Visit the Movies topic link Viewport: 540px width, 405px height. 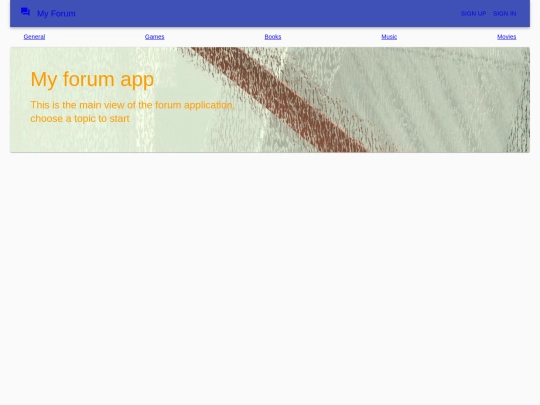pyautogui.click(x=507, y=37)
